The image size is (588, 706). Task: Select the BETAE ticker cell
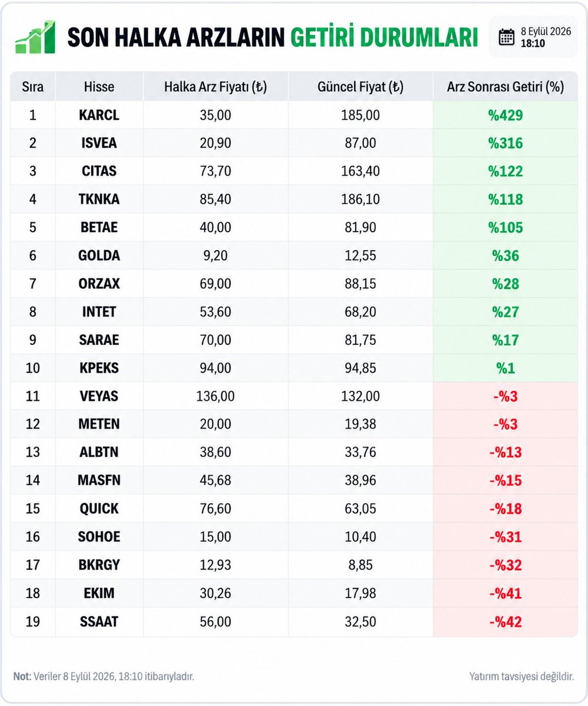[99, 228]
